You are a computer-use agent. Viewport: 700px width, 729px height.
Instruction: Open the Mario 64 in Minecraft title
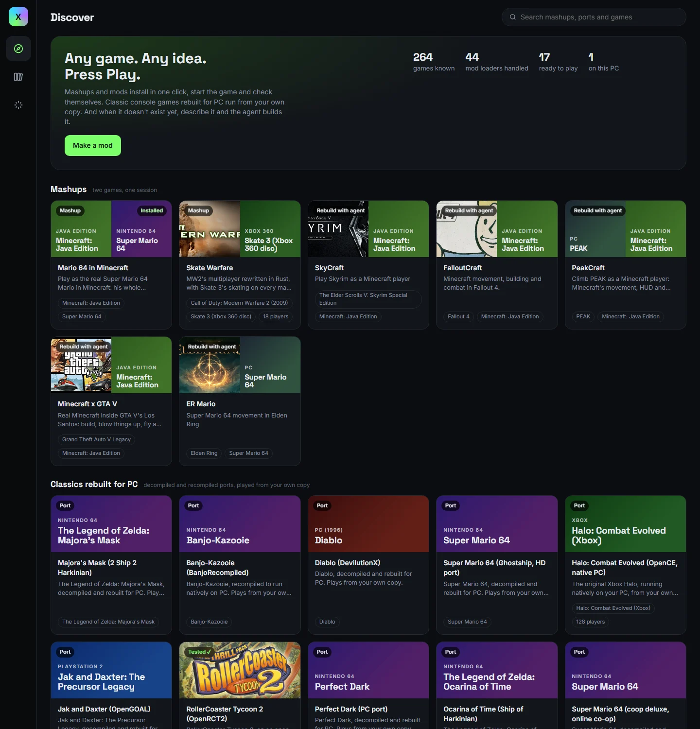(93, 268)
